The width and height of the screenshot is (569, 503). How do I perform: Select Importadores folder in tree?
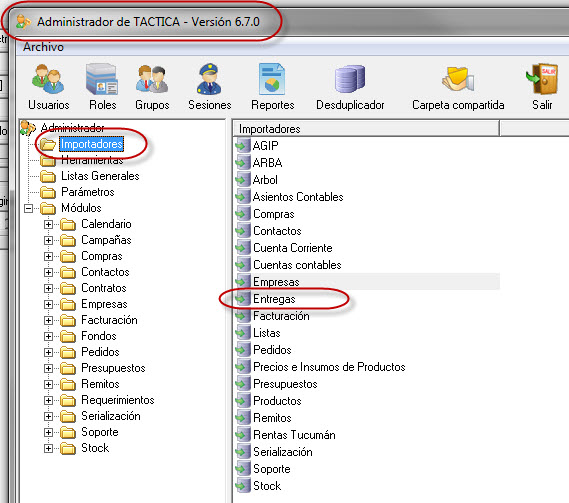coord(92,144)
